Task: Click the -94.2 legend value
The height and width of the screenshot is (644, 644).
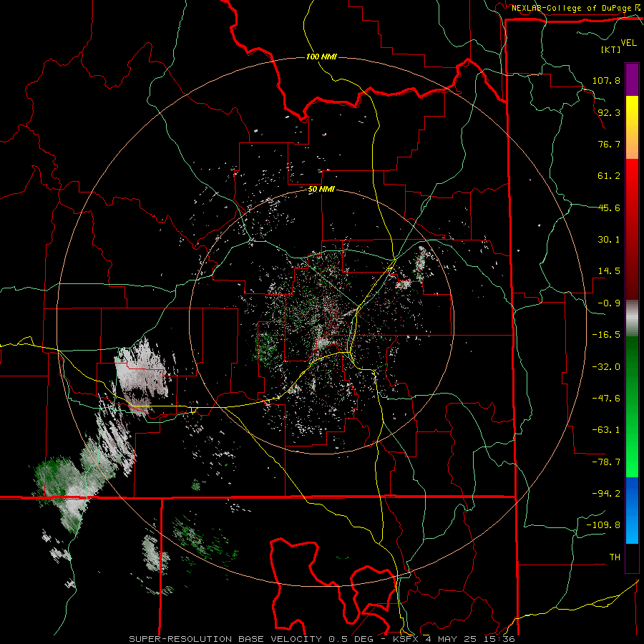Action: tap(606, 494)
